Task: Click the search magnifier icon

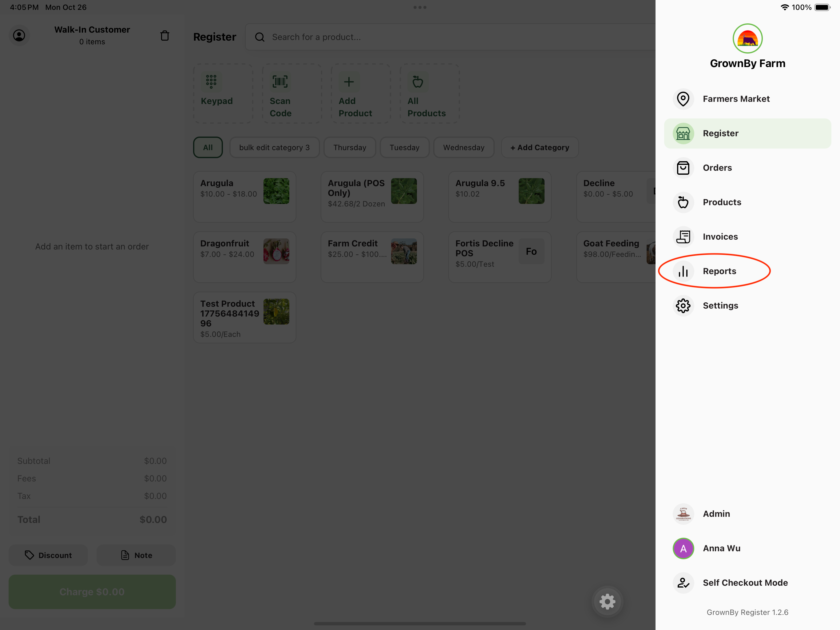Action: tap(260, 37)
